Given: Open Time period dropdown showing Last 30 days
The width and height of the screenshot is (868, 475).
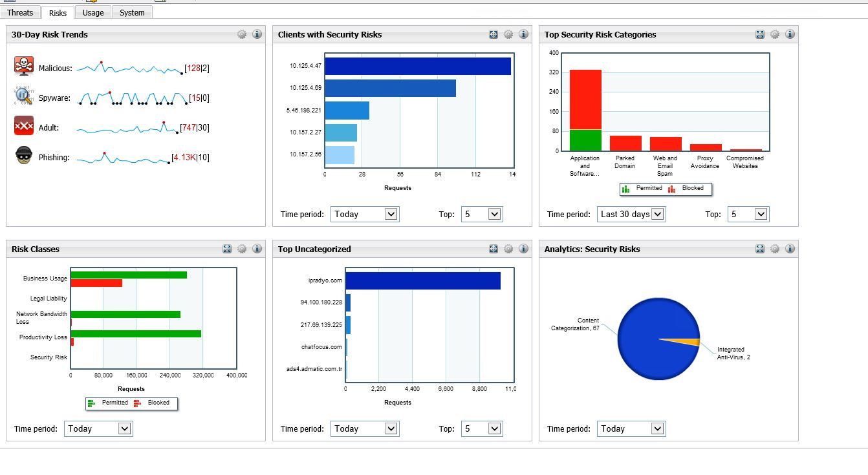Looking at the screenshot, I should pos(631,214).
